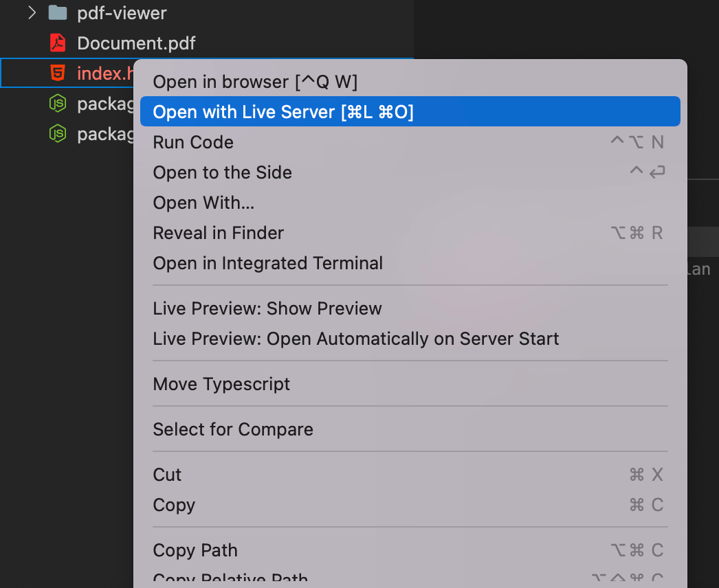This screenshot has width=719, height=588.
Task: Expand the pdf-viewer folder chevron
Action: 32,13
